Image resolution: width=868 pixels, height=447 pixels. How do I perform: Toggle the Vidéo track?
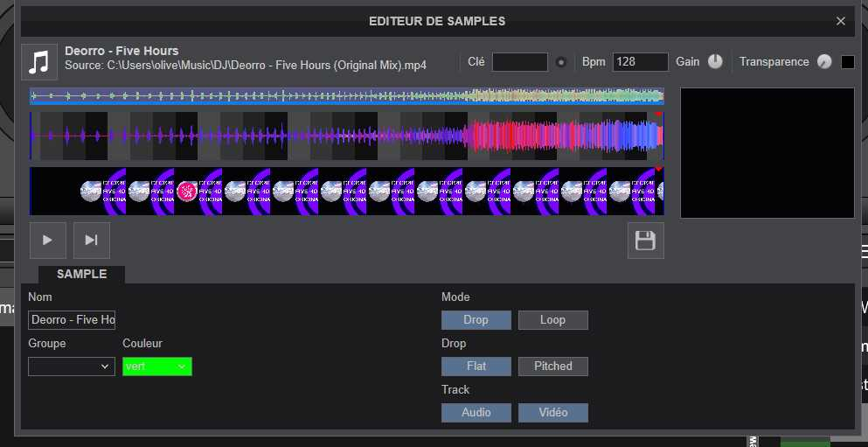pos(552,413)
